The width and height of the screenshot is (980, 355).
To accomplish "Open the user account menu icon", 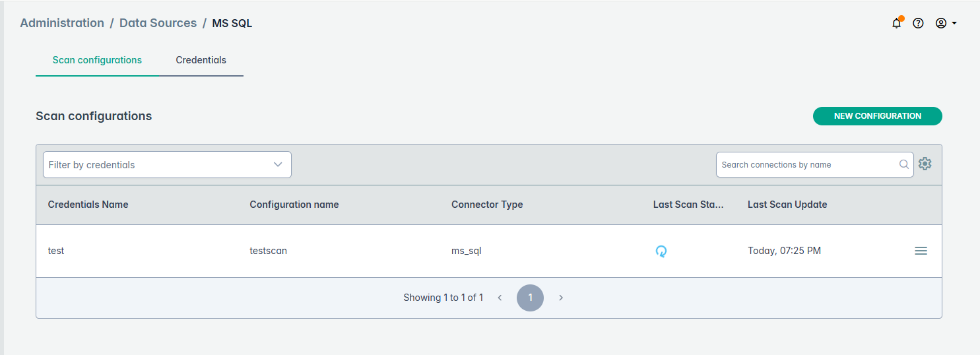I will [x=941, y=23].
